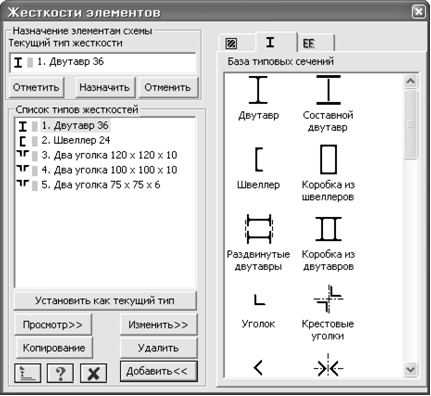This screenshot has width=431, height=396.
Task: Pick the Уголок section icon
Action: 259,299
